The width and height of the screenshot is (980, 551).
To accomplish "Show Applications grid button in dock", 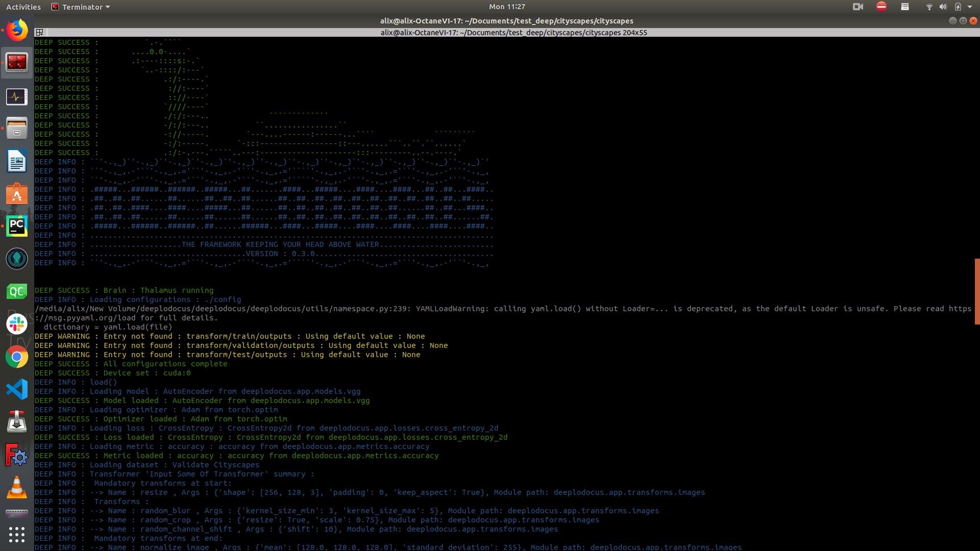I will click(x=17, y=534).
